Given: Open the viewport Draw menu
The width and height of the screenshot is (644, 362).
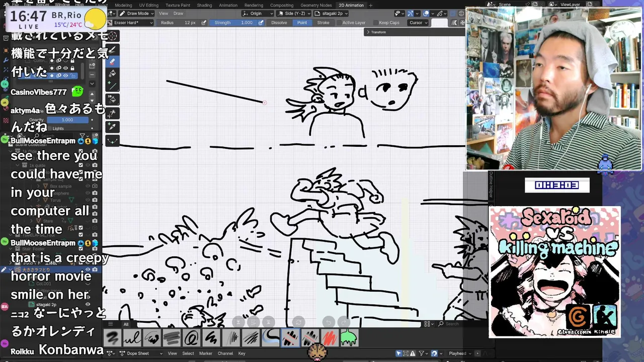Looking at the screenshot, I should click(179, 14).
